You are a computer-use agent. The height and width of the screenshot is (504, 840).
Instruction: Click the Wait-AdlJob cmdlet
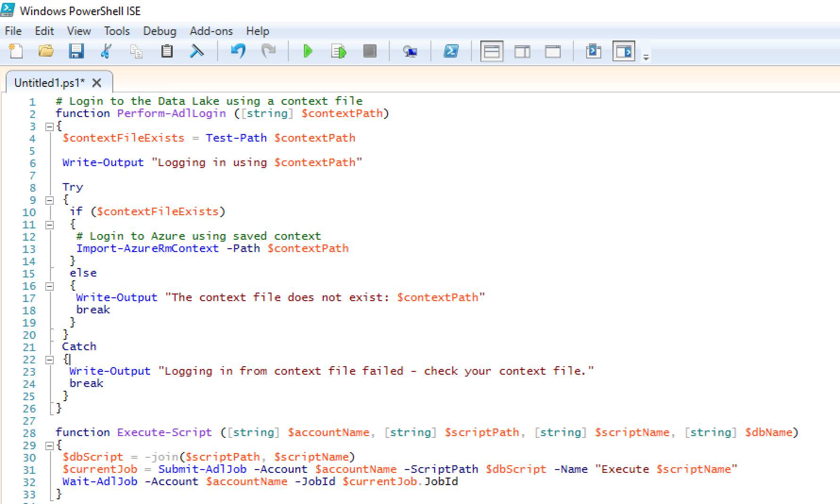100,481
